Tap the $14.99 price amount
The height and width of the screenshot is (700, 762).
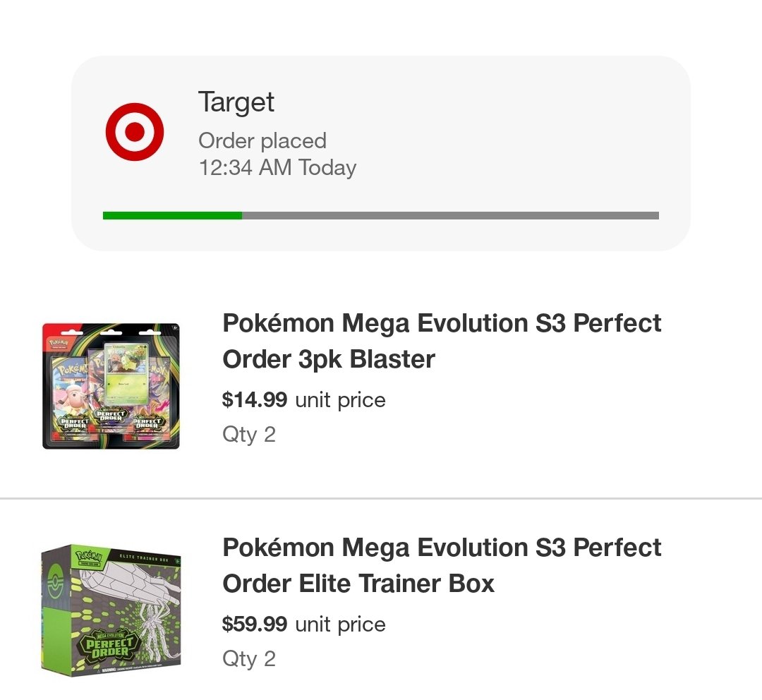coord(255,400)
